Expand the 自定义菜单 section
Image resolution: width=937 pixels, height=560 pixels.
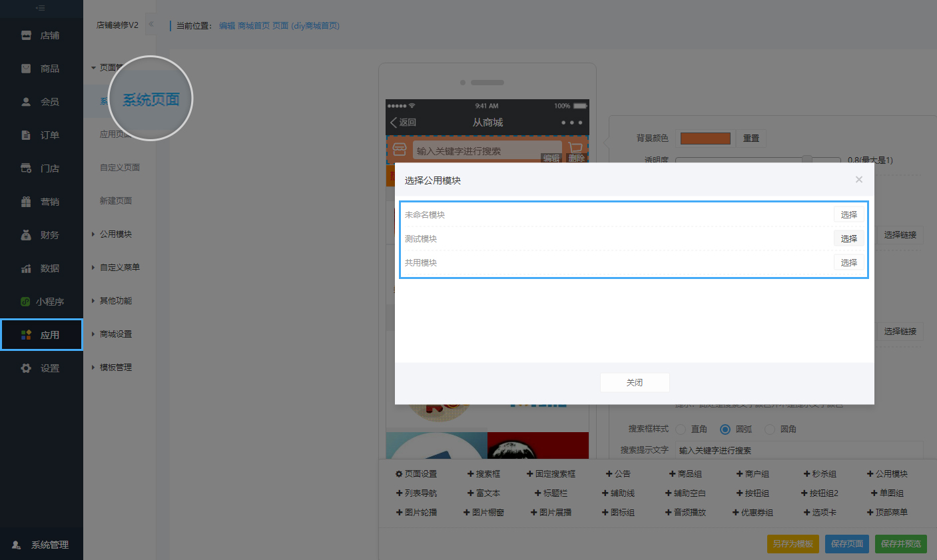pos(119,268)
